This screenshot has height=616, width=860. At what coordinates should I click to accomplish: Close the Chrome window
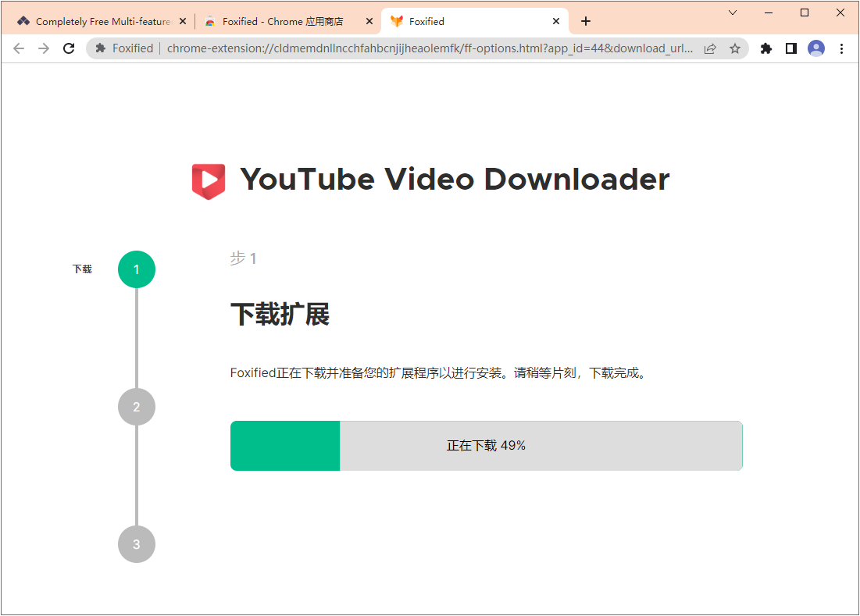coord(840,12)
